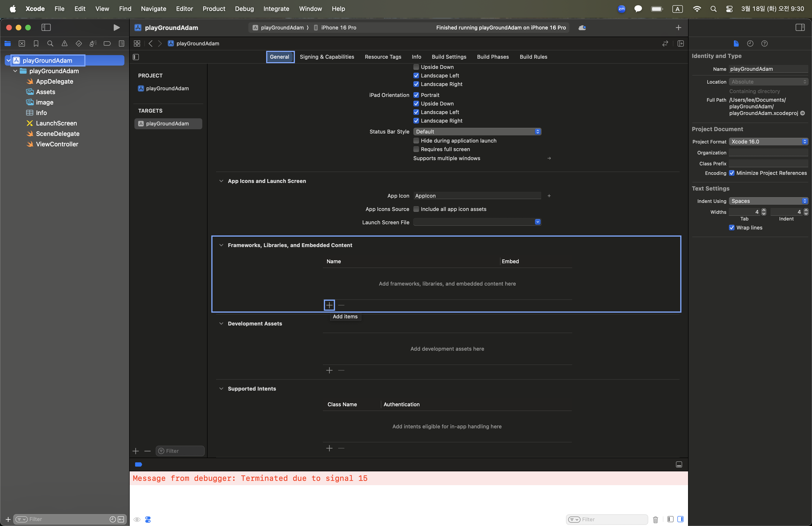Uncheck iPad Orientation Portrait checkbox

(416, 95)
